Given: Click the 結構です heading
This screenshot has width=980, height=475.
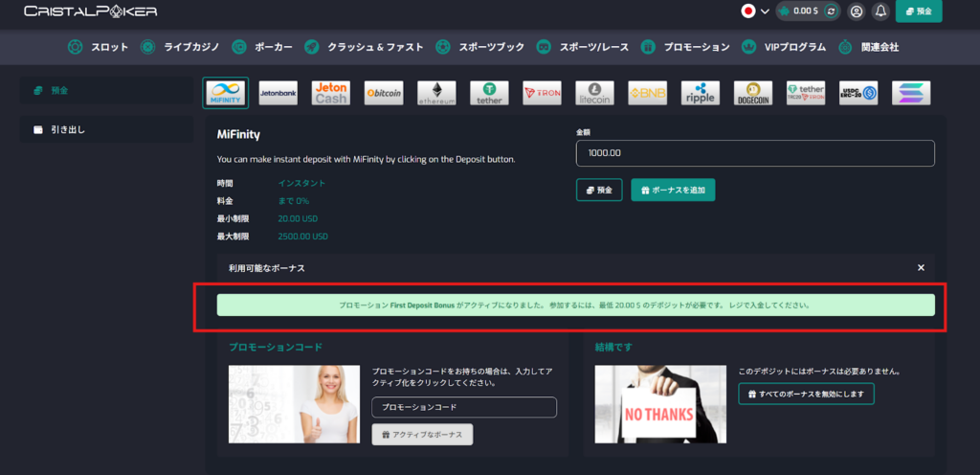Looking at the screenshot, I should (x=615, y=347).
